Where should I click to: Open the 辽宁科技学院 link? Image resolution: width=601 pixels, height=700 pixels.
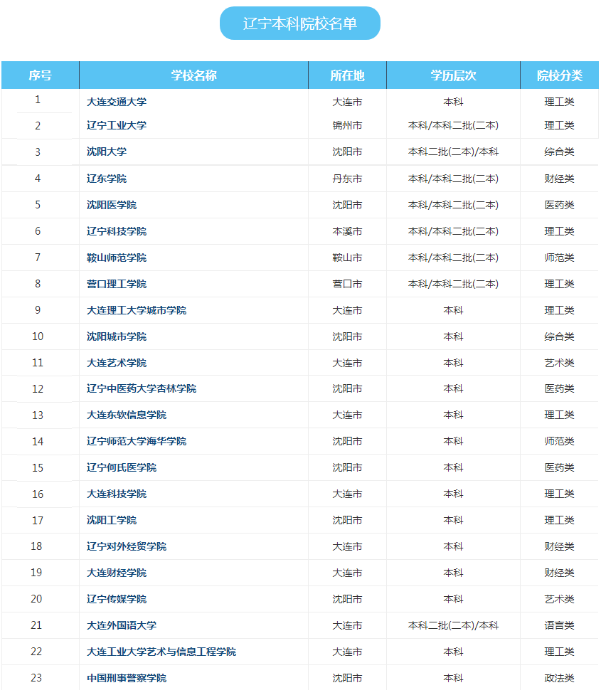click(117, 231)
